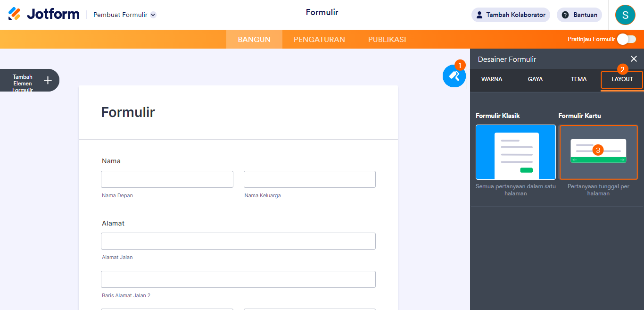Screen dimensions: 644x310
Task: Click the question mark icon in Bantuan
Action: point(565,15)
